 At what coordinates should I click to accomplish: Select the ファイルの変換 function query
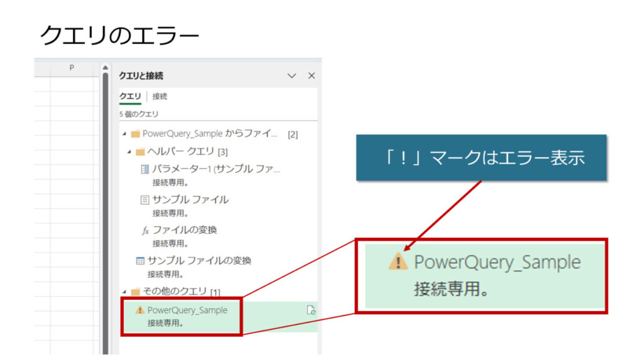[x=185, y=231]
